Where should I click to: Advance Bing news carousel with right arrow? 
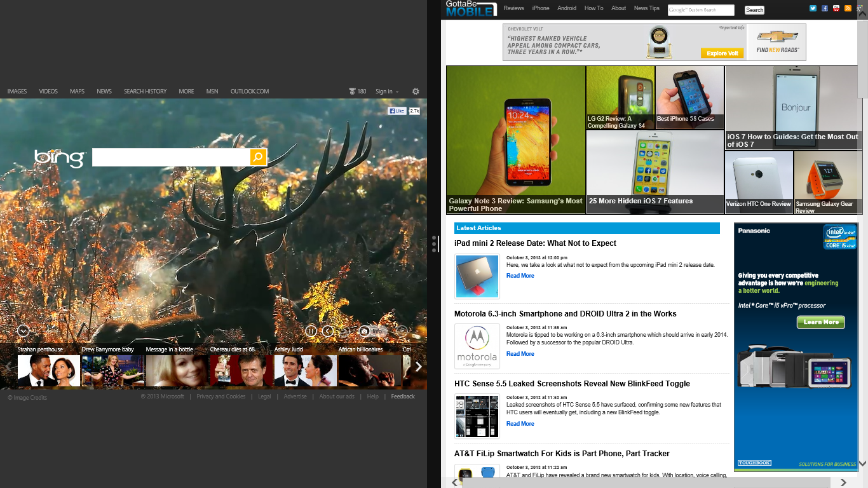(419, 367)
